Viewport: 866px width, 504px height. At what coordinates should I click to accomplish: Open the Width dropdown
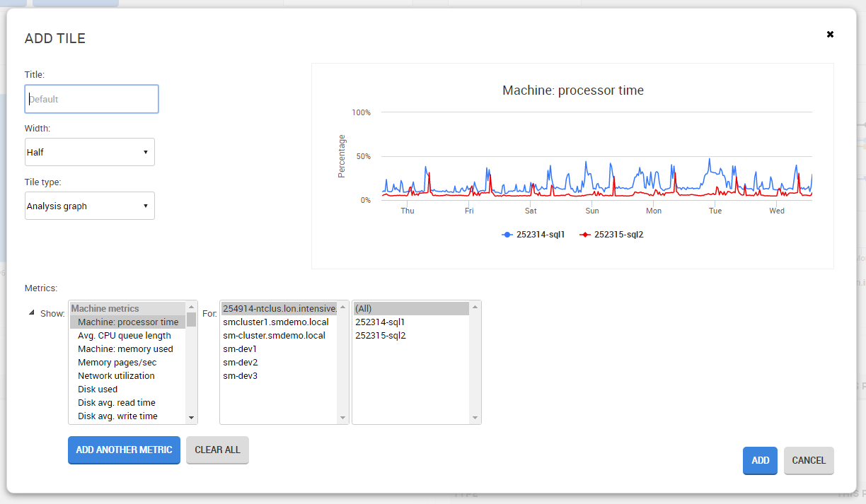(x=90, y=152)
